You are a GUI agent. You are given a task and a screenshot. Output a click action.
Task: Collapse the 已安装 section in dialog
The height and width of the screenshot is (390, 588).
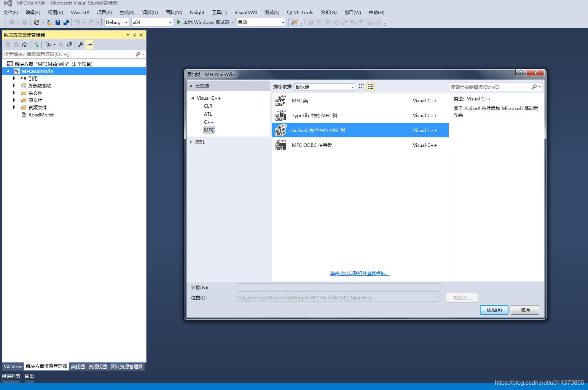coord(191,86)
